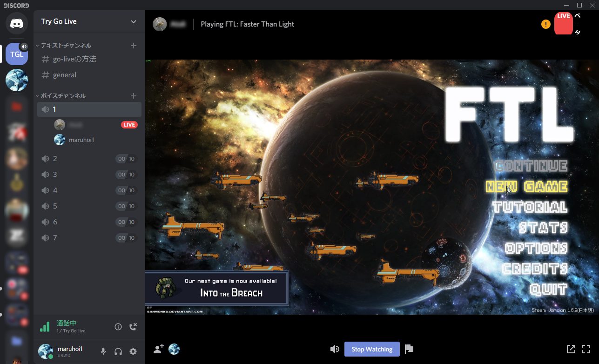Open the go-liveの方法 text channel
The image size is (599, 364).
tap(89, 59)
